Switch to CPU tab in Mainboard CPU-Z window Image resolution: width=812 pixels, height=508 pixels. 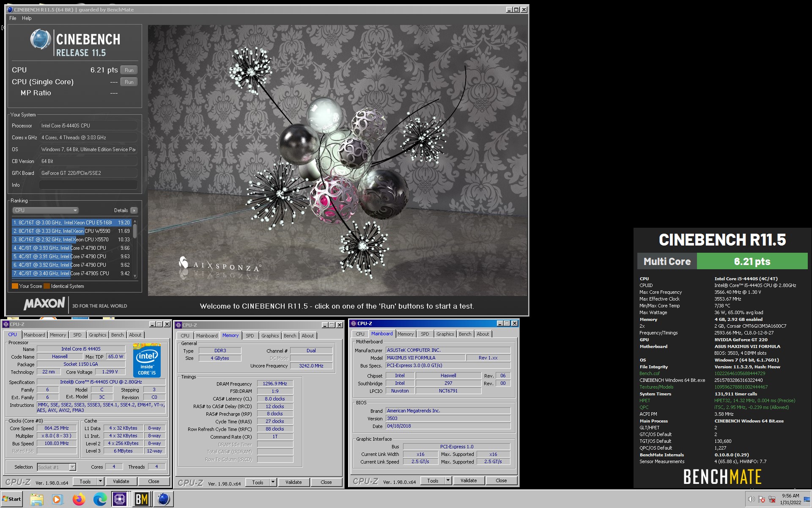click(x=360, y=334)
